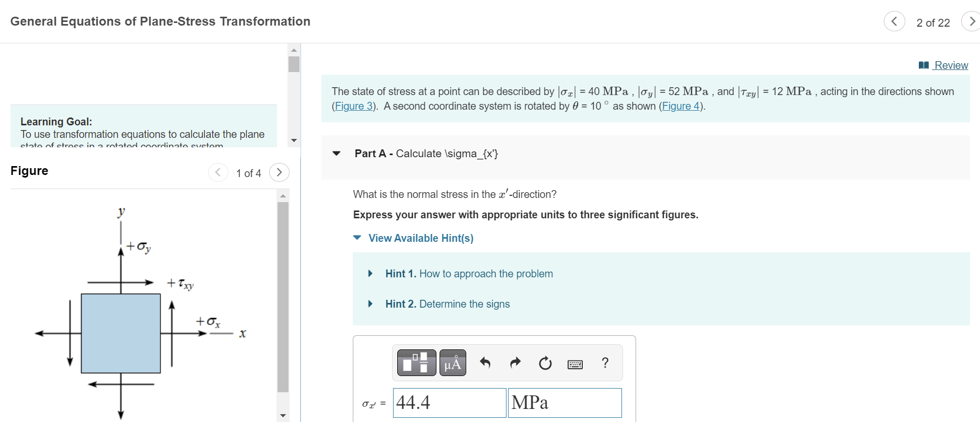Click the General Equations of Plane-Stress Transformation title

pos(160,21)
